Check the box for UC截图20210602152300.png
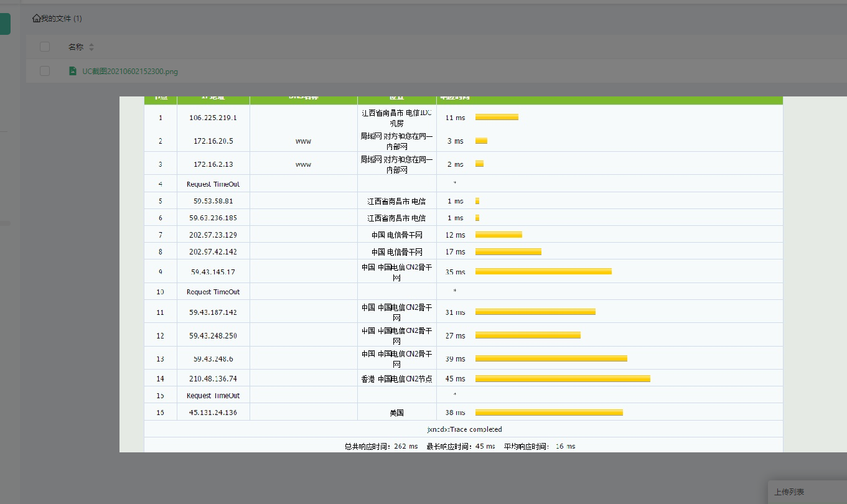Image resolution: width=847 pixels, height=504 pixels. click(45, 71)
